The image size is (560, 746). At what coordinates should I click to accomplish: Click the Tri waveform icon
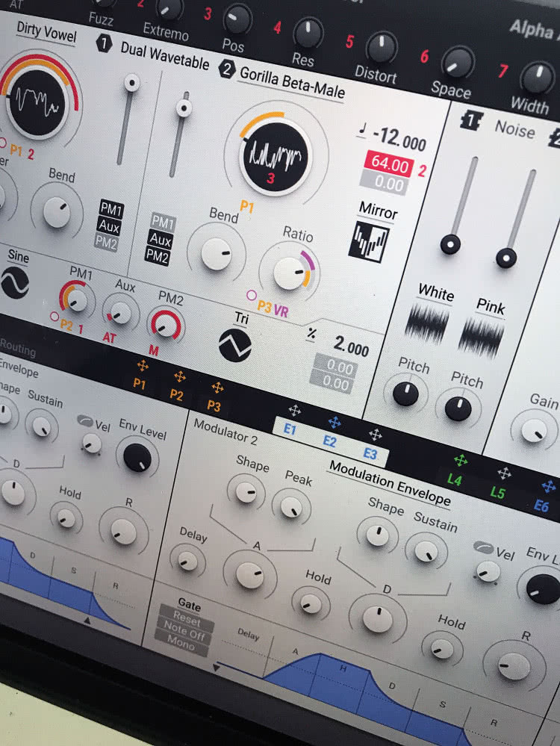click(x=234, y=344)
